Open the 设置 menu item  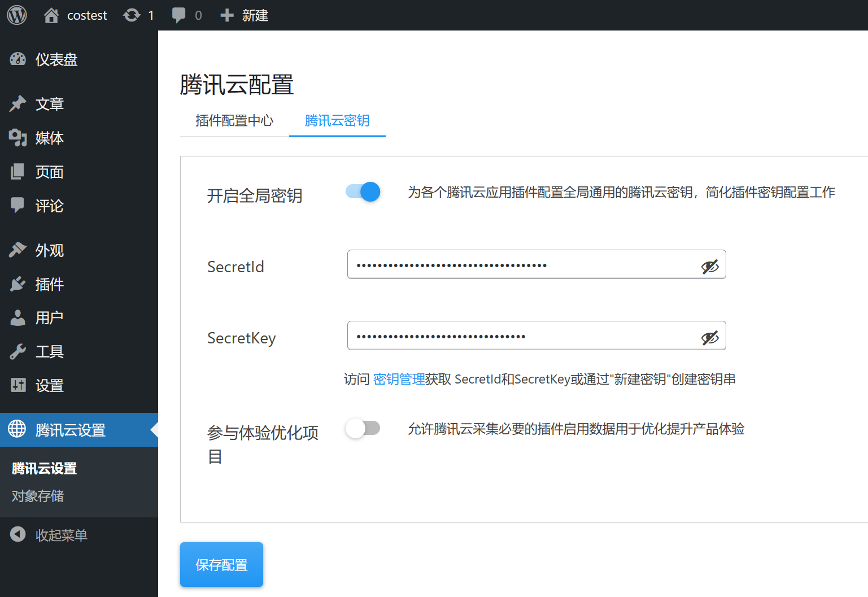[x=79, y=385]
